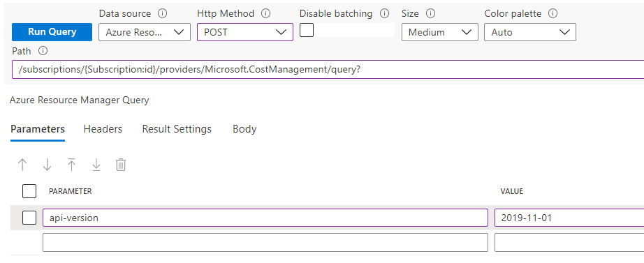
Task: Show info for Data source
Action: pyautogui.click(x=163, y=13)
